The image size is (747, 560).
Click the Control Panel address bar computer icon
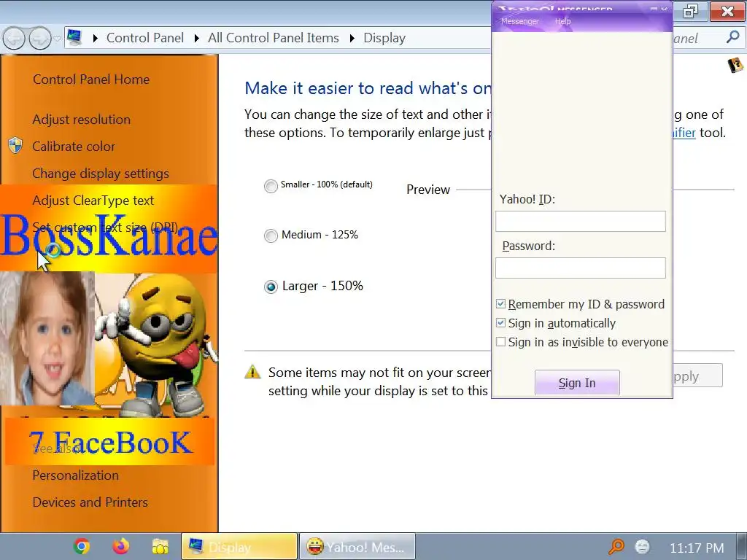point(74,38)
